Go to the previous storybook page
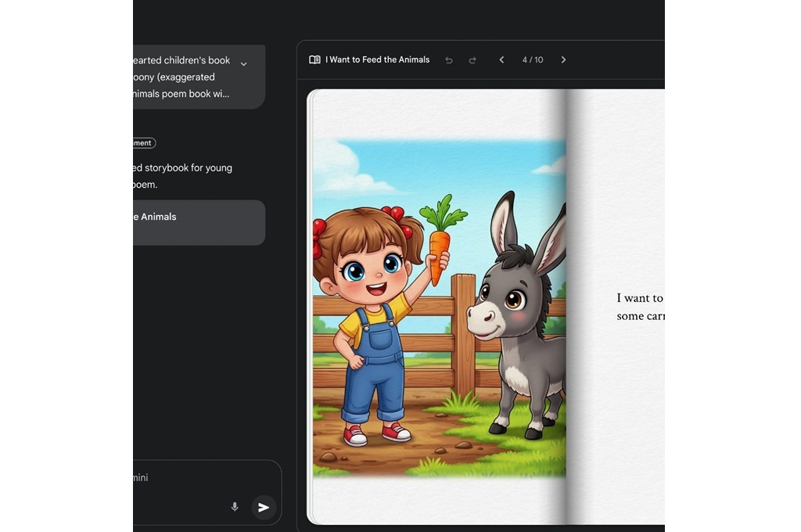Viewport: 801px width, 532px height. click(x=501, y=59)
